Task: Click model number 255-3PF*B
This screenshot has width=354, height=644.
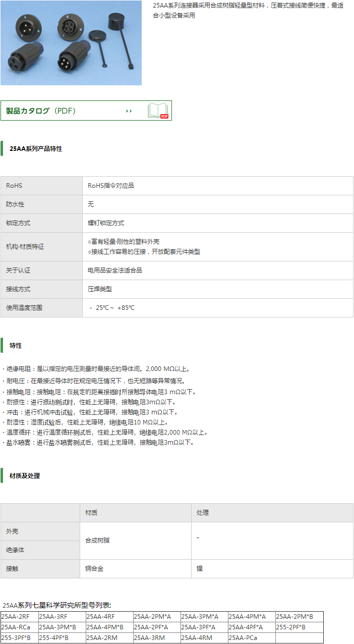Action: click(x=16, y=638)
